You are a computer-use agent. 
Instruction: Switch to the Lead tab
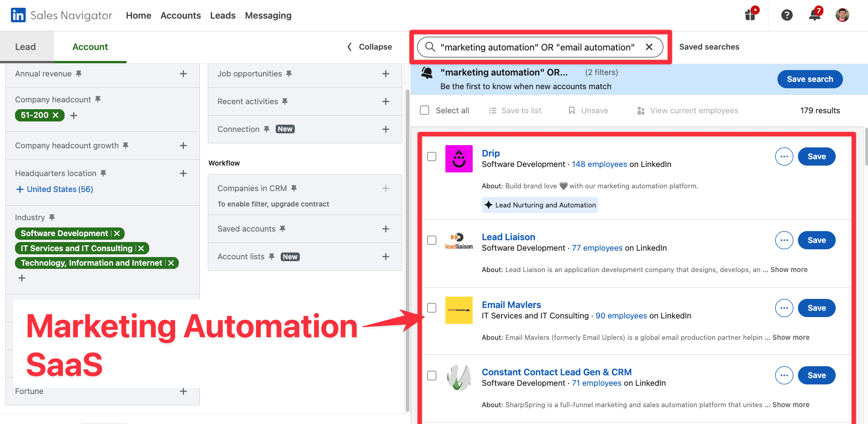coord(27,47)
